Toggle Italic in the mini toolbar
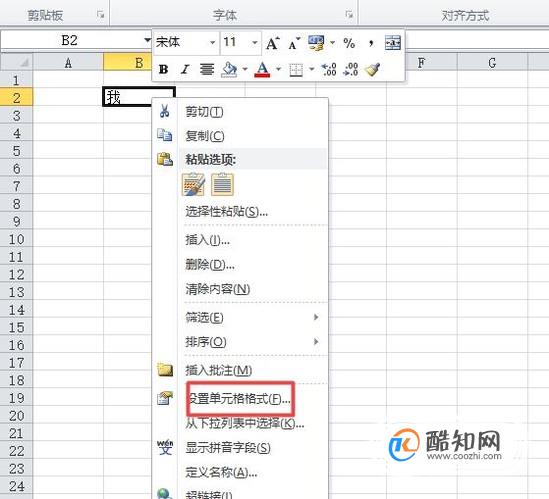The width and height of the screenshot is (549, 499). point(185,69)
